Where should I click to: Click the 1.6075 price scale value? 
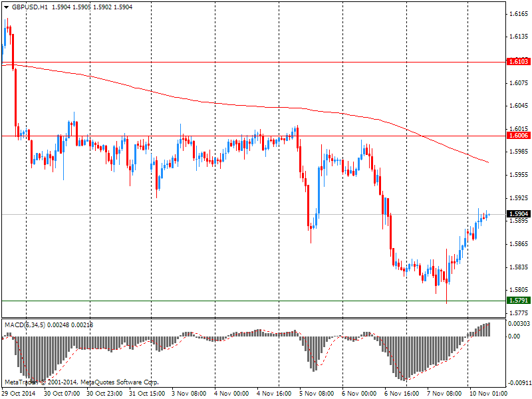[x=519, y=82]
